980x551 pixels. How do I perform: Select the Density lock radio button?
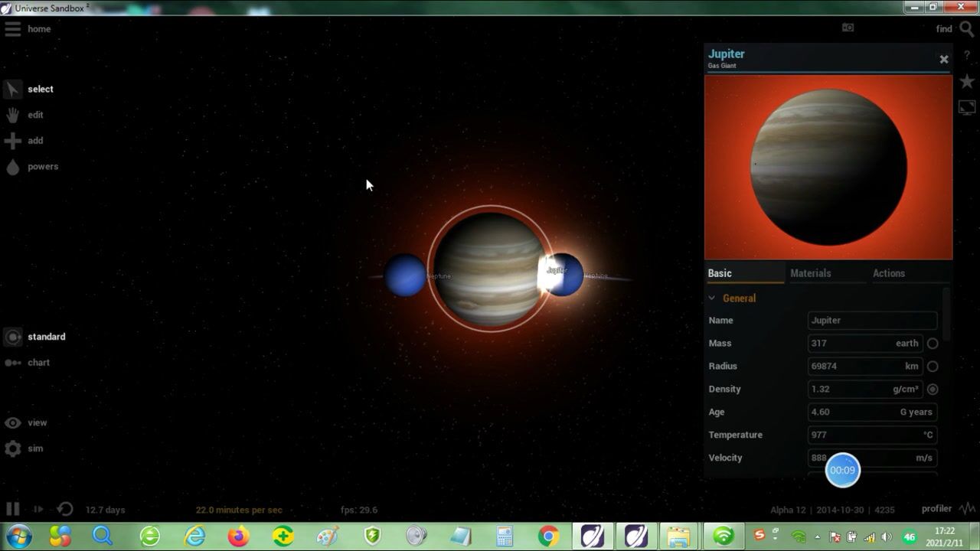933,390
